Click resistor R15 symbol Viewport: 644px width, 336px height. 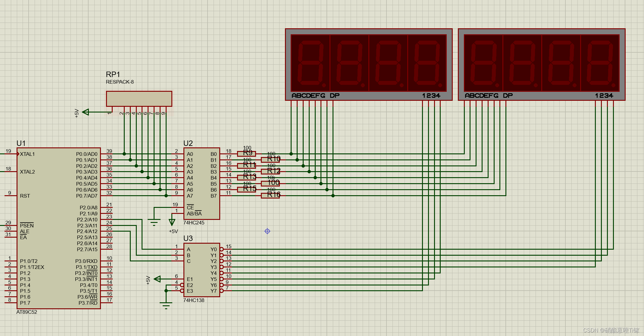(247, 190)
